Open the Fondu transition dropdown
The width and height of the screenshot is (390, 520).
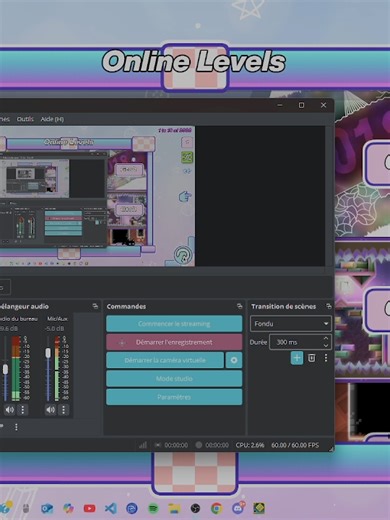click(x=291, y=323)
